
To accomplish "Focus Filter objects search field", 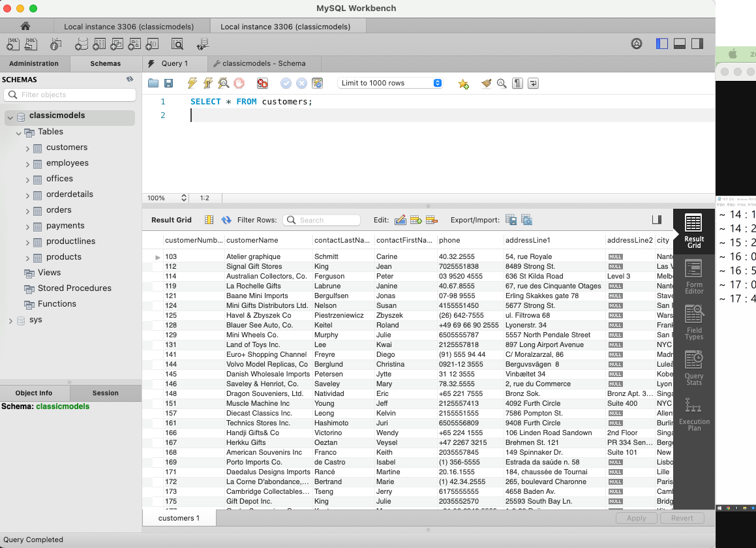I will pyautogui.click(x=70, y=95).
